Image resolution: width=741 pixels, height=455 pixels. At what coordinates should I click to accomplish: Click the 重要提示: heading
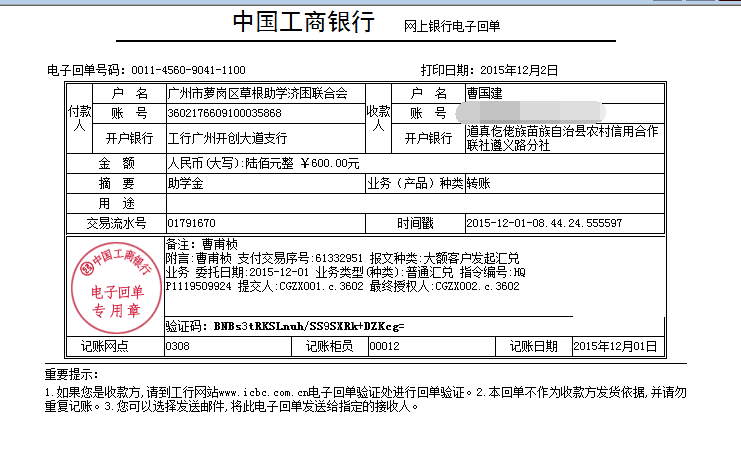click(x=71, y=375)
